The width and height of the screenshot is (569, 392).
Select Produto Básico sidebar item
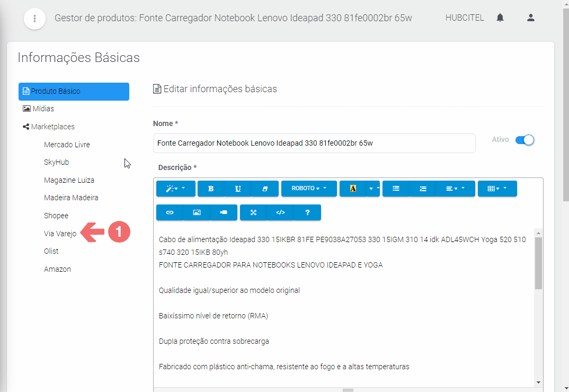(x=74, y=92)
